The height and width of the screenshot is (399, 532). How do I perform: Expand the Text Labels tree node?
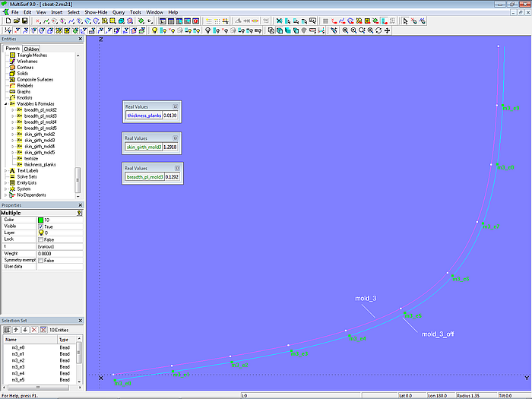coord(6,170)
